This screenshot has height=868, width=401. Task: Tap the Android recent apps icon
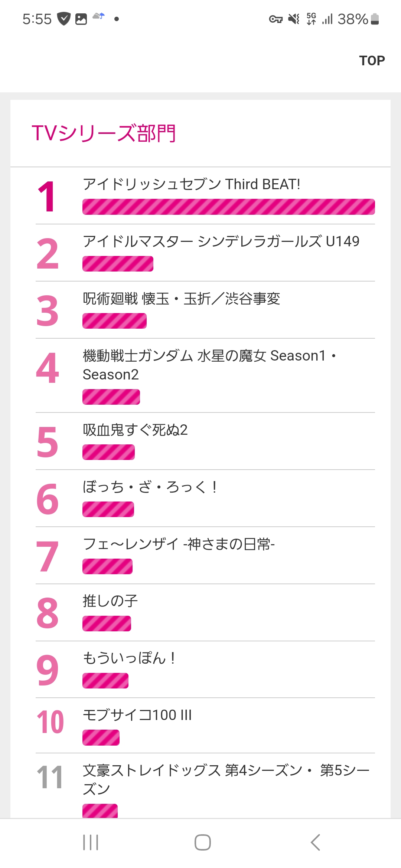(91, 842)
